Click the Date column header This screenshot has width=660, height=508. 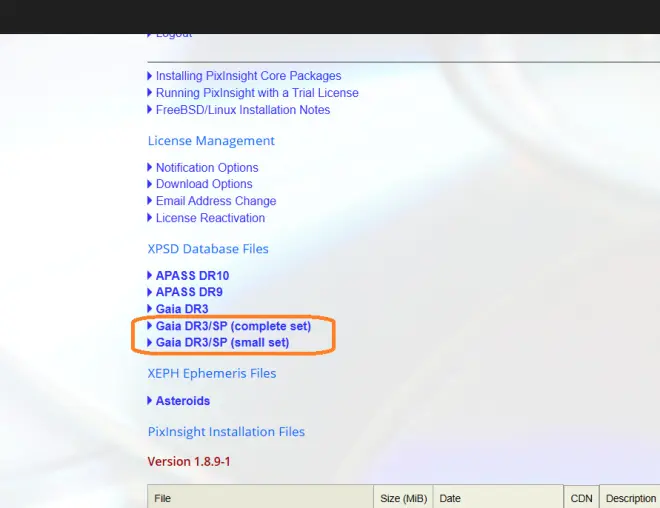[498, 498]
